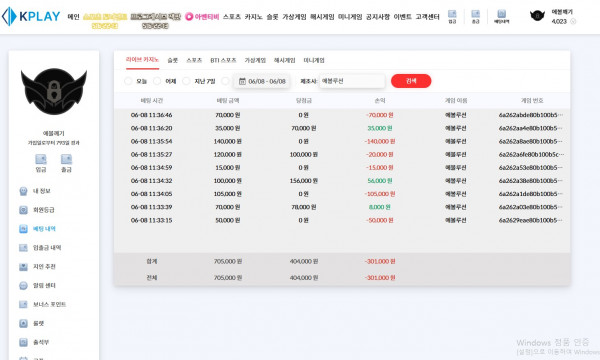The width and height of the screenshot is (600, 360).
Task: Click game number 6a262abde80b100b5 in first row
Action: click(x=531, y=115)
